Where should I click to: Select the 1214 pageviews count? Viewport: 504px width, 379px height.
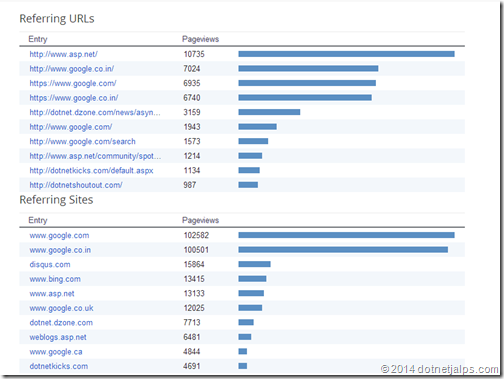192,156
